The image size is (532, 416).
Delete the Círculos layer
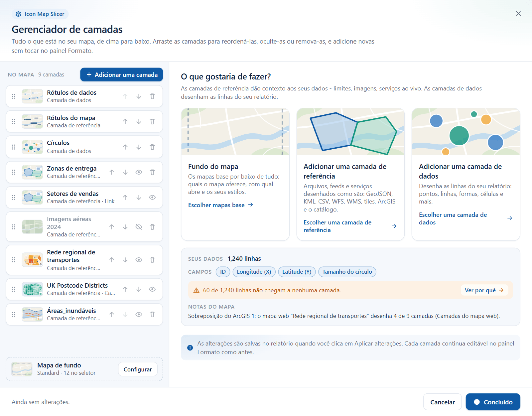point(152,147)
